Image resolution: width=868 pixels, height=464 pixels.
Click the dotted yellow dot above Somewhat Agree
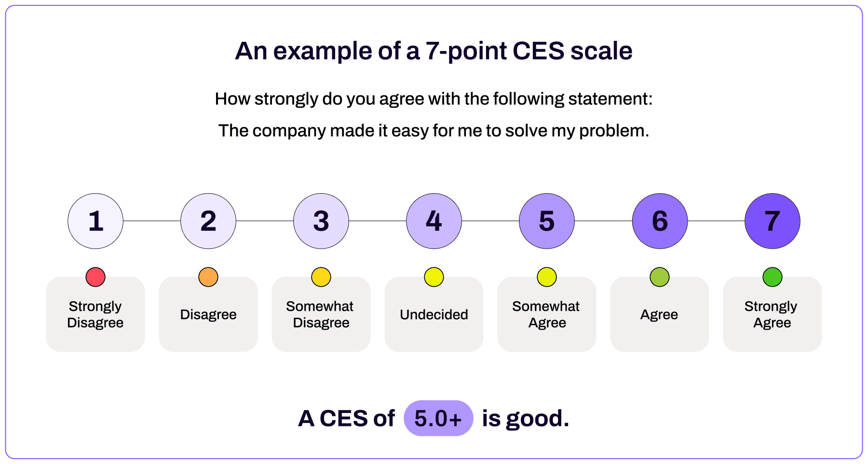[547, 277]
